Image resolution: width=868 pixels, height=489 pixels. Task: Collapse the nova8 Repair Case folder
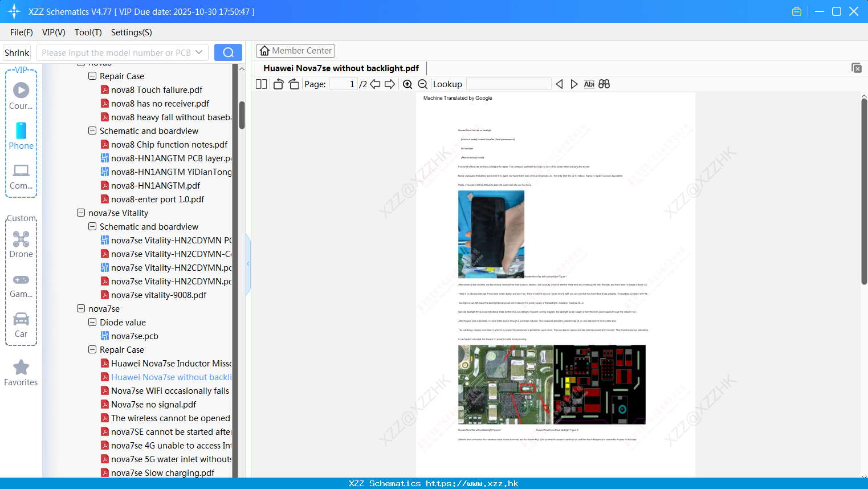[x=92, y=76]
